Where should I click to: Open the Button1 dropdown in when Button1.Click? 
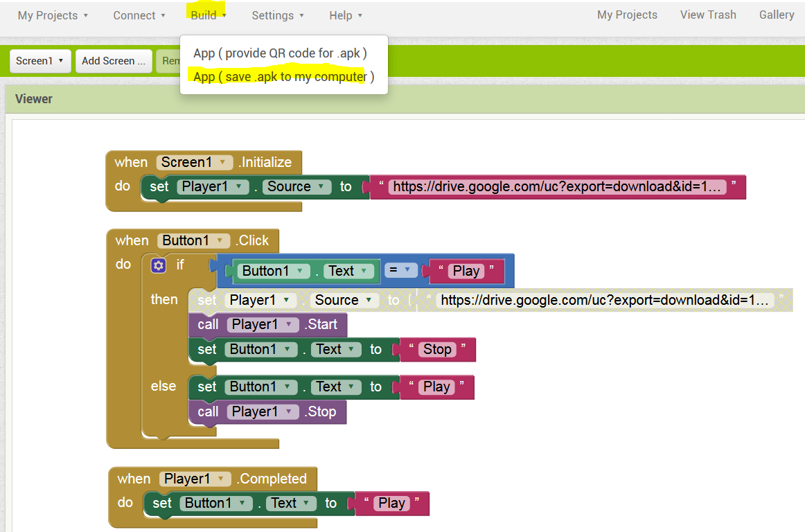pos(193,240)
